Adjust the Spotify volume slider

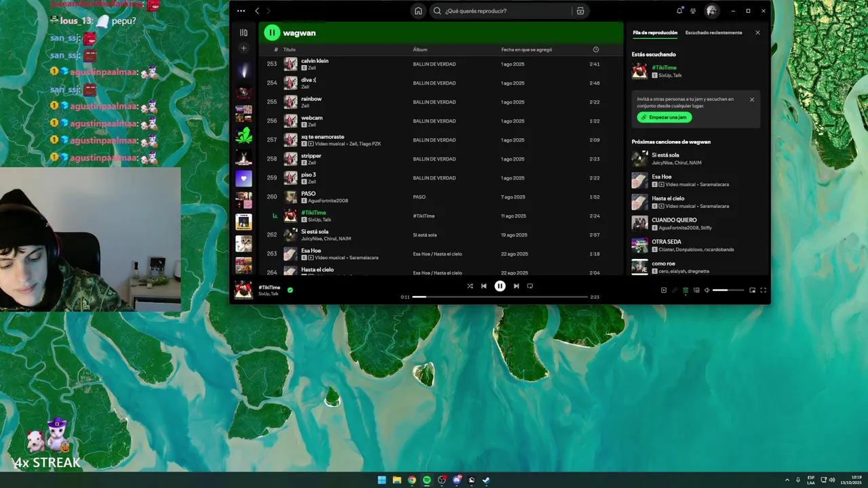pyautogui.click(x=728, y=290)
